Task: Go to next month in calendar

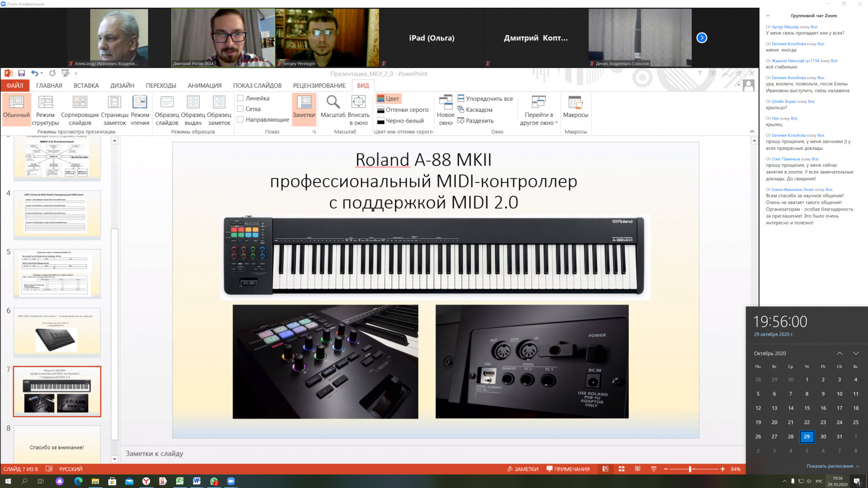Action: [x=856, y=353]
